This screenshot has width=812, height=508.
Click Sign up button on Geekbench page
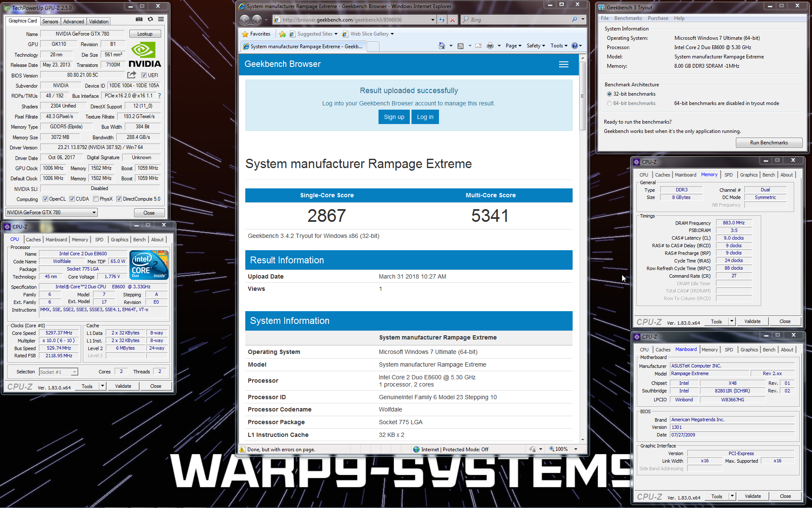tap(394, 117)
